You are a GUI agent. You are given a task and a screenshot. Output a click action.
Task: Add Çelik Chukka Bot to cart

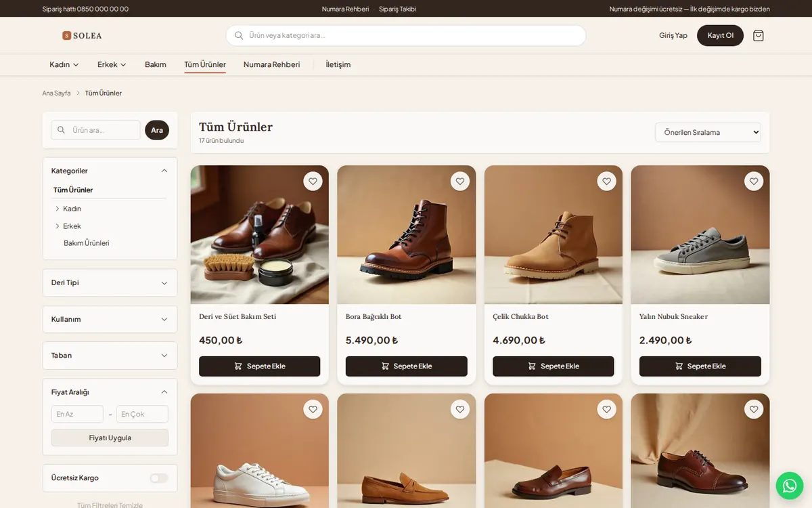[554, 366]
